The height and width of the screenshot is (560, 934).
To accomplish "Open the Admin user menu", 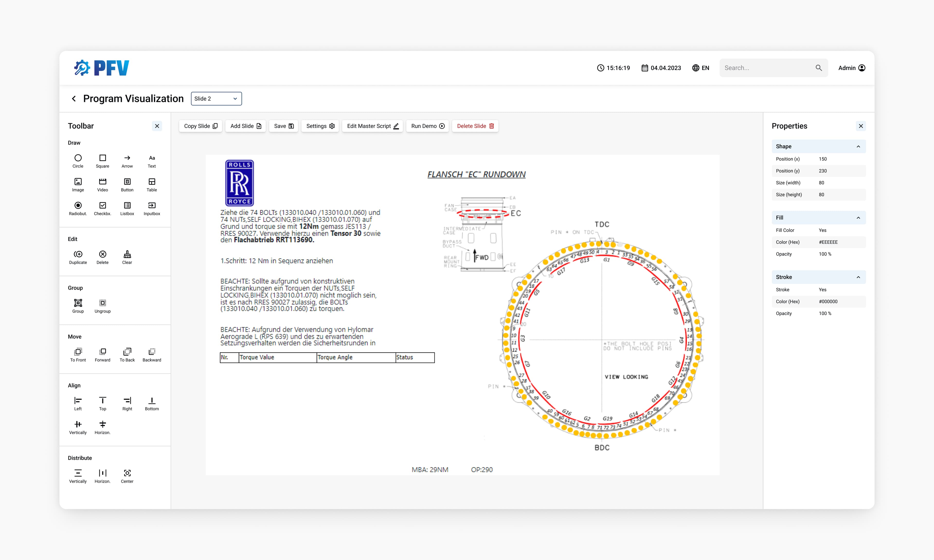I will 852,68.
